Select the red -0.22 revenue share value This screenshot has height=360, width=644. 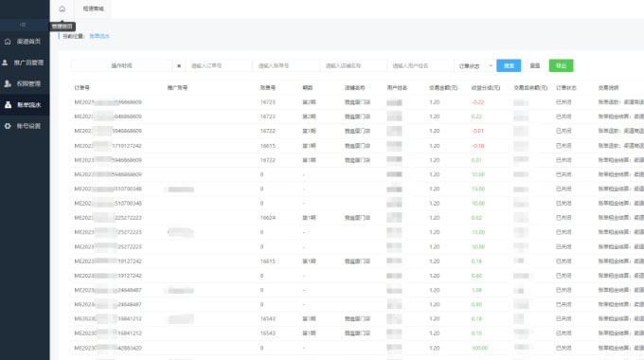click(x=477, y=102)
